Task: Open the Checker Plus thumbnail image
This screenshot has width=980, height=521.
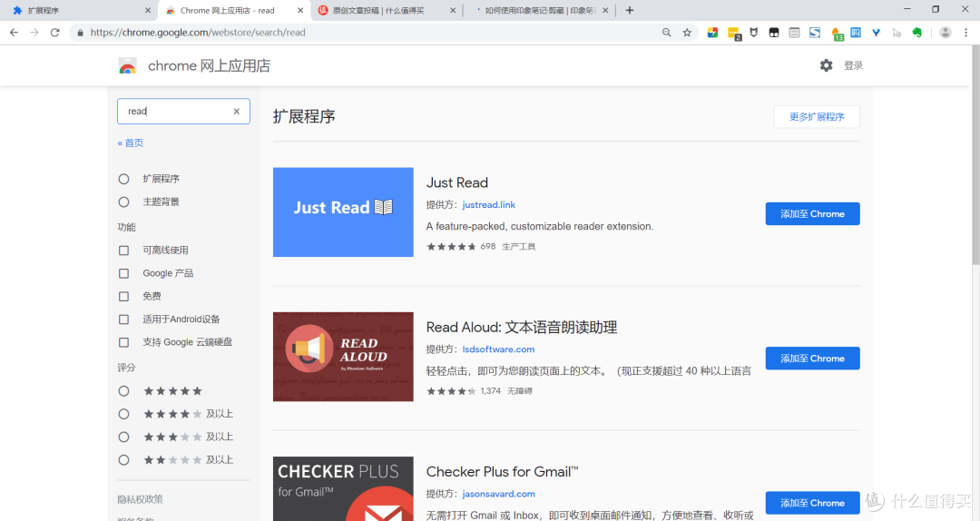Action: tap(343, 488)
